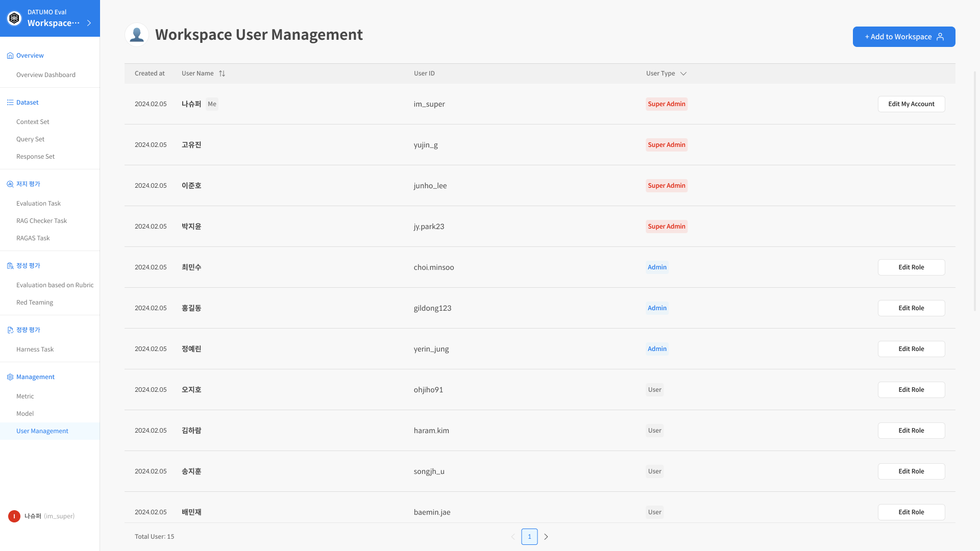
Task: Sort by User Name arrows
Action: (x=222, y=73)
